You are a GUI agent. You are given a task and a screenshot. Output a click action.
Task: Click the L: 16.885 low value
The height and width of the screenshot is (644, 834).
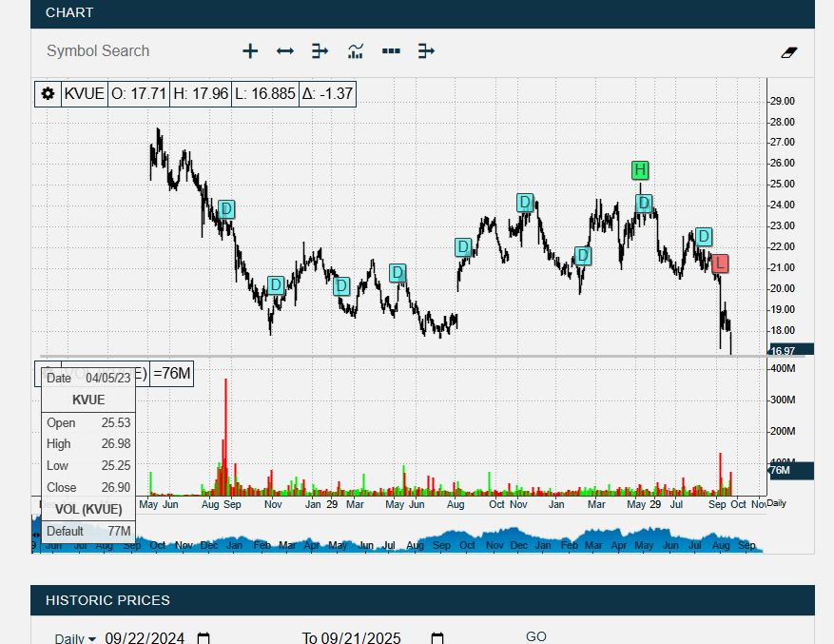[265, 93]
